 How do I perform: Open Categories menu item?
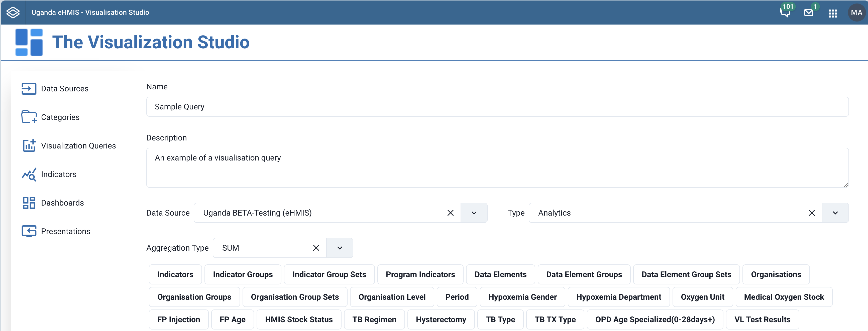(x=60, y=117)
